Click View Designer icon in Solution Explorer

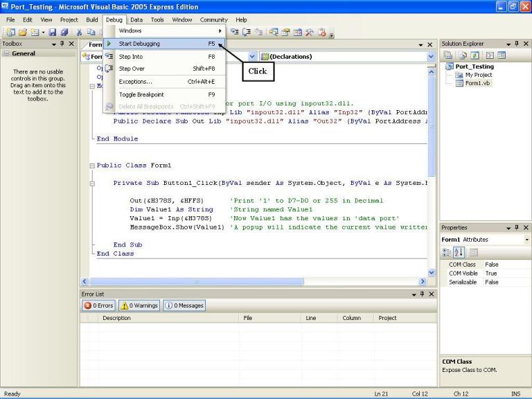(x=502, y=55)
